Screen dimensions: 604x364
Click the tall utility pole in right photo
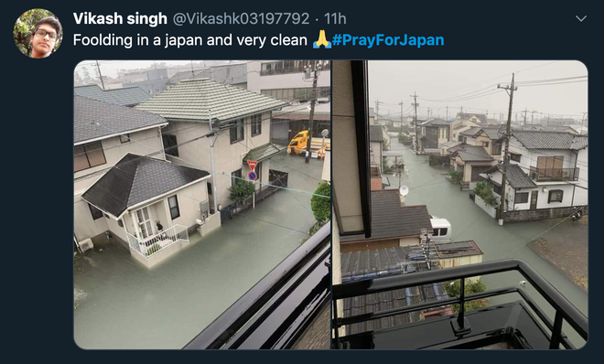tap(506, 148)
